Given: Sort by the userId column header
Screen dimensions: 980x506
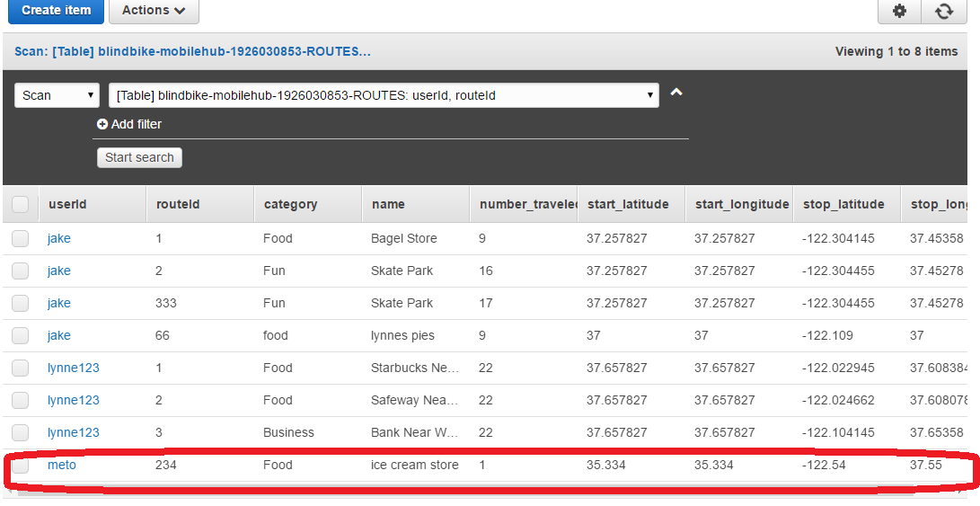Looking at the screenshot, I should pos(67,204).
